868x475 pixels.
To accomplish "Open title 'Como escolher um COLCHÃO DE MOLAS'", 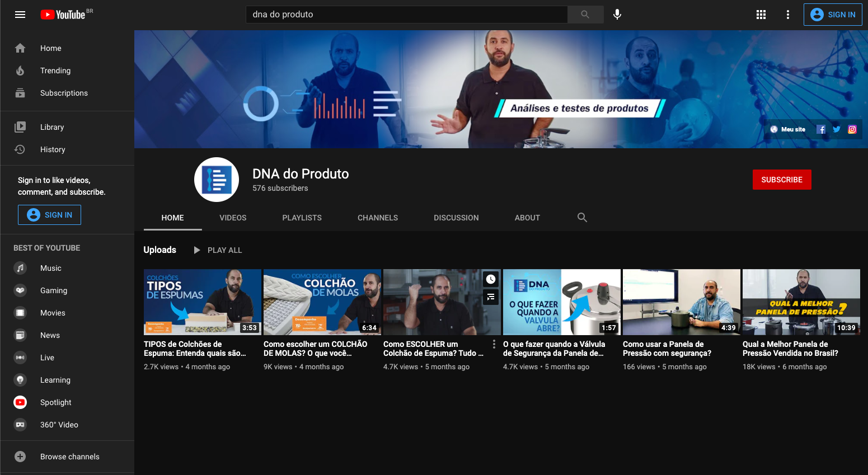I will (x=316, y=349).
